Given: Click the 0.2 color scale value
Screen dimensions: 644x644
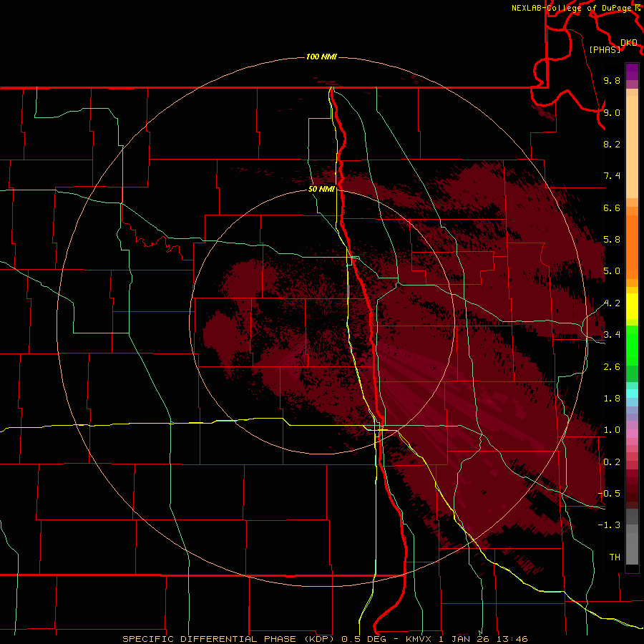Looking at the screenshot, I should (x=612, y=462).
